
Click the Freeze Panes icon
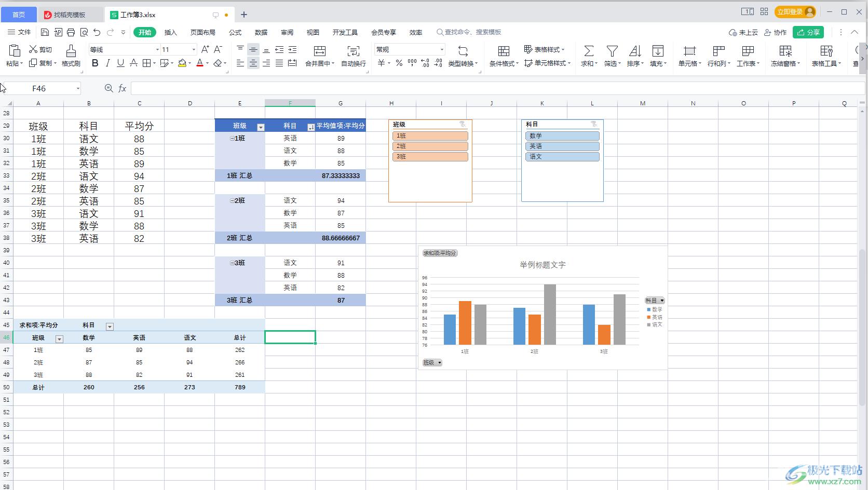click(x=786, y=51)
